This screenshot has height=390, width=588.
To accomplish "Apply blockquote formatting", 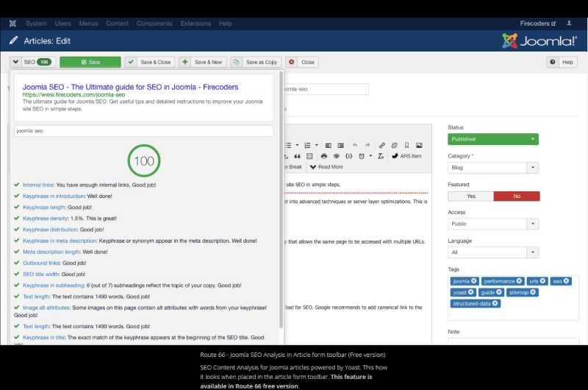I will (297, 156).
